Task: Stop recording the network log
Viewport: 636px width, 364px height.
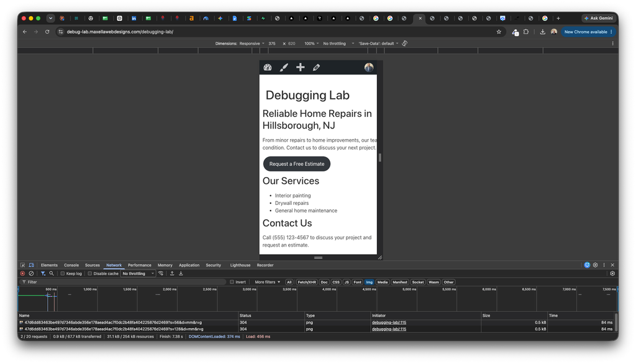Action: pos(23,273)
